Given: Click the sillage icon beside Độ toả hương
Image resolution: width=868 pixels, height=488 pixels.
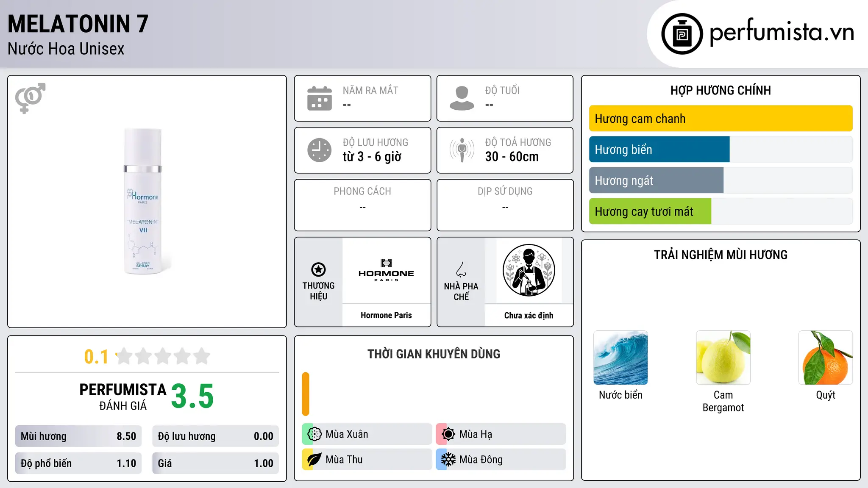Looking at the screenshot, I should pyautogui.click(x=462, y=150).
